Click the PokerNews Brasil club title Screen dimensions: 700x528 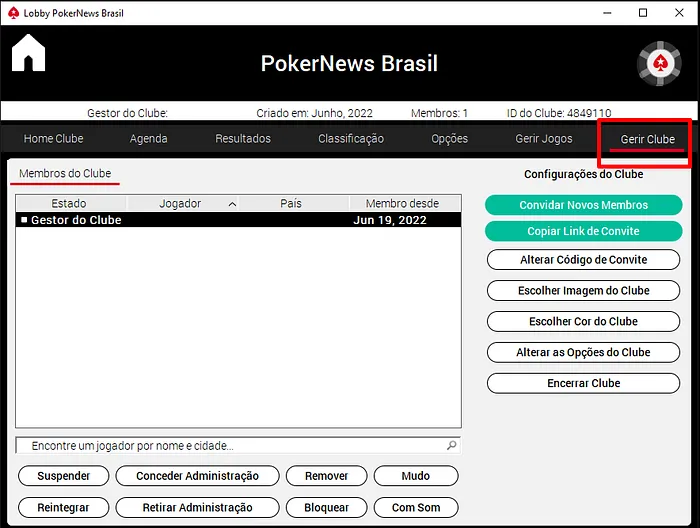[349, 63]
